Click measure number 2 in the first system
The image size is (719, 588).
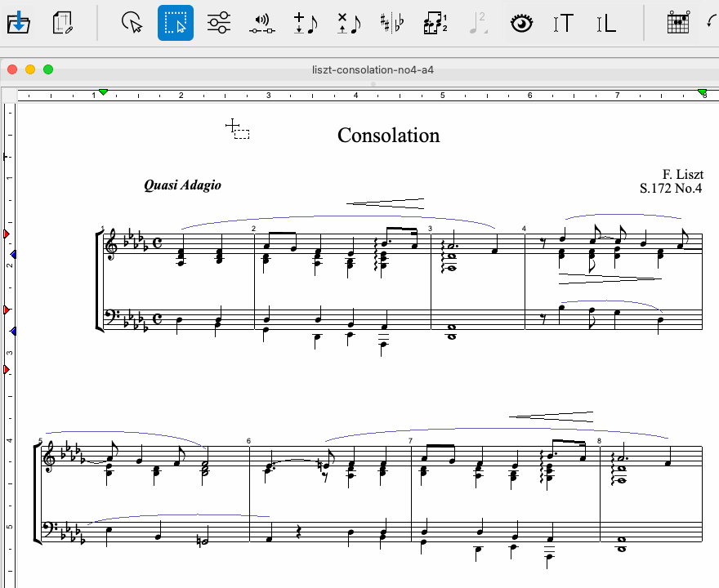[253, 228]
